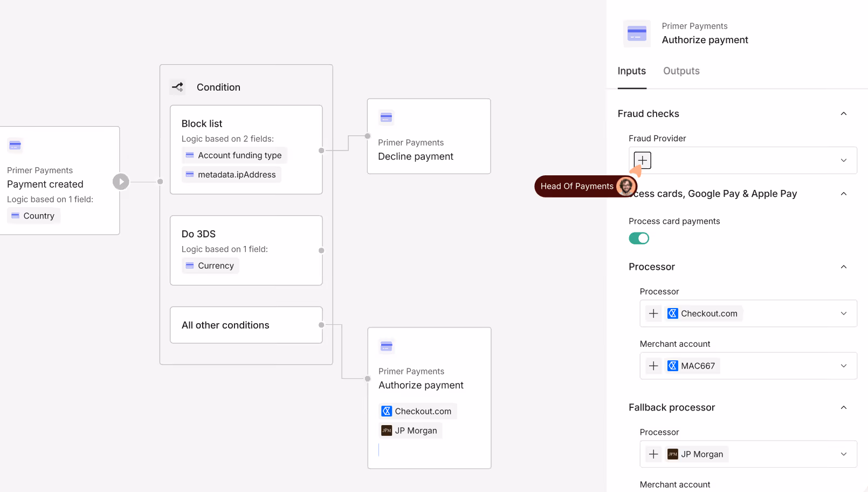Click the metadata.ipAddress field chip
Screen dimensions: 868x492
231,175
